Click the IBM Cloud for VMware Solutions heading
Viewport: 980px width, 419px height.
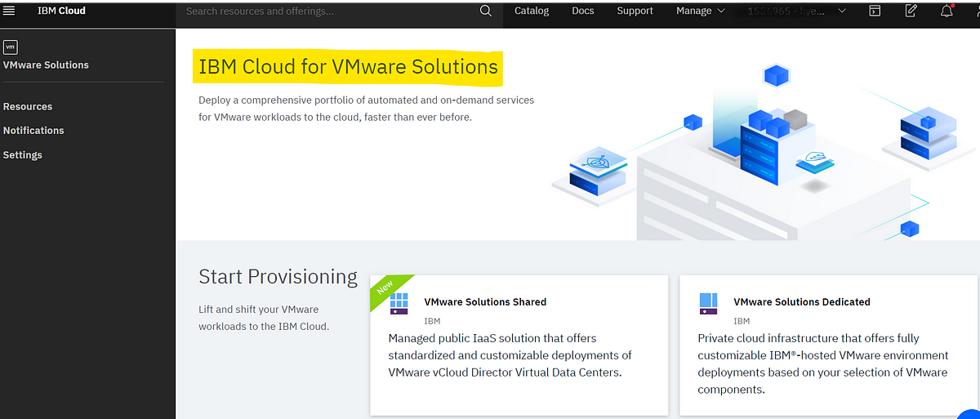click(x=348, y=66)
